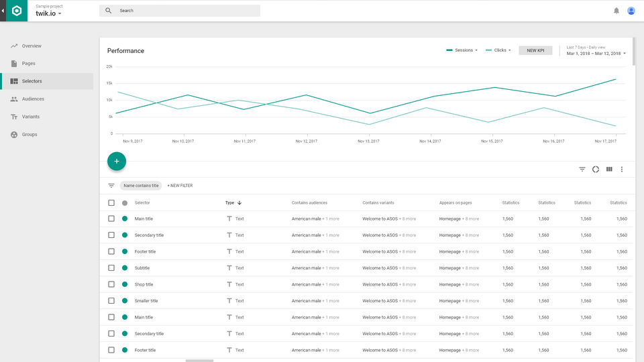Click the circular refresh/status icon
The image size is (644, 362).
[x=596, y=169]
